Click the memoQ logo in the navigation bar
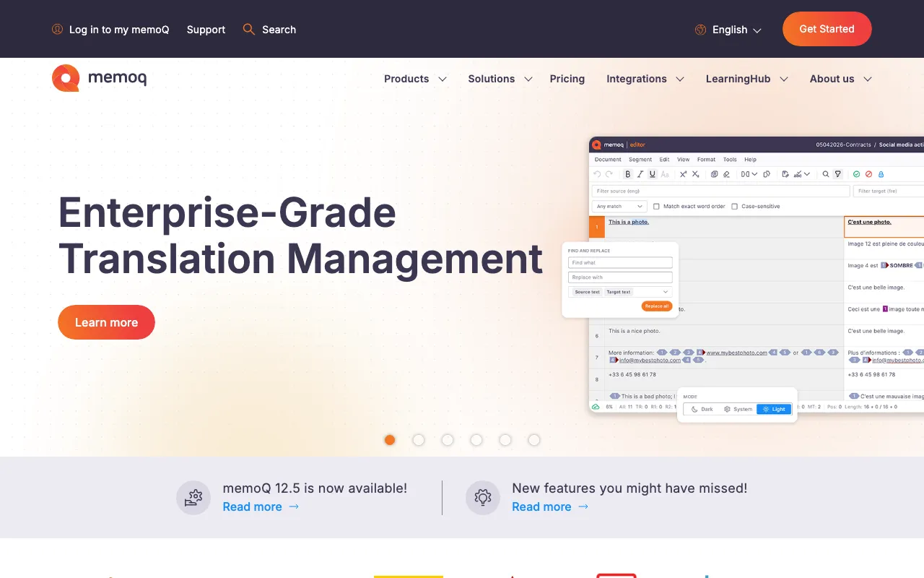The width and height of the screenshot is (924, 578). (99, 78)
